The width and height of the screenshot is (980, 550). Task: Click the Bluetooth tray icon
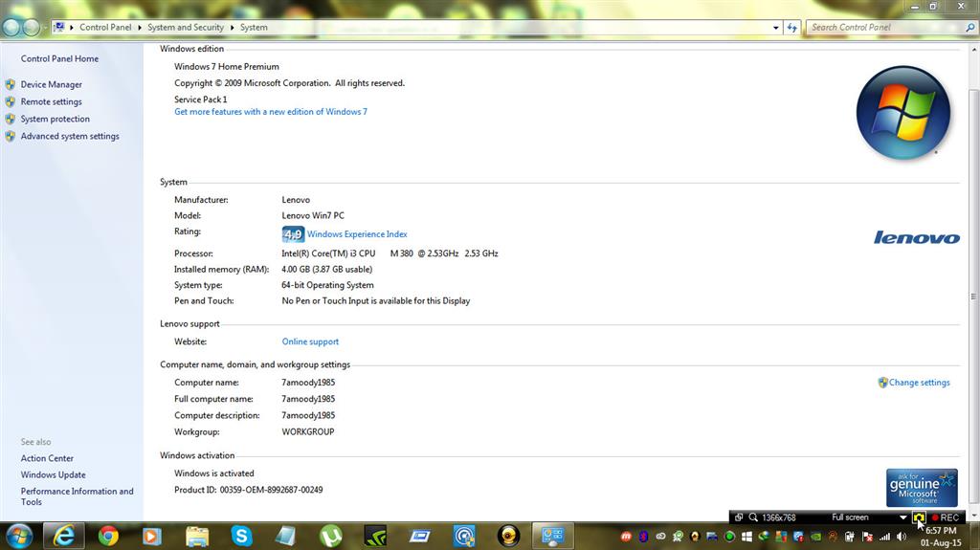[643, 537]
